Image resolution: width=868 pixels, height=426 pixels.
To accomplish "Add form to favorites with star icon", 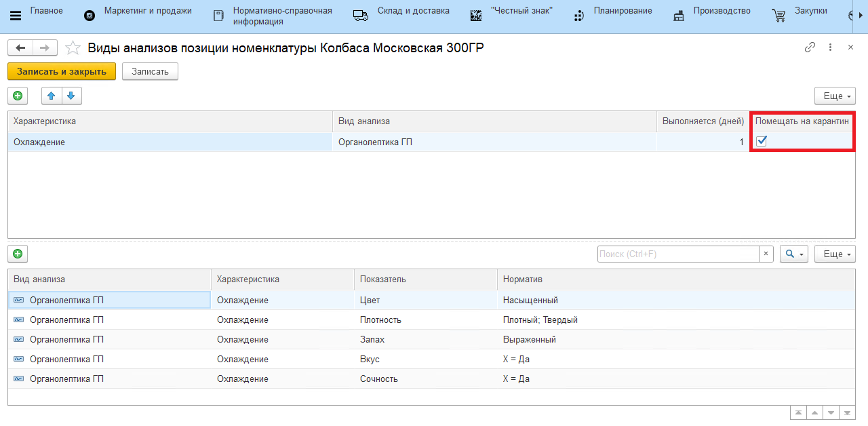I will point(73,48).
